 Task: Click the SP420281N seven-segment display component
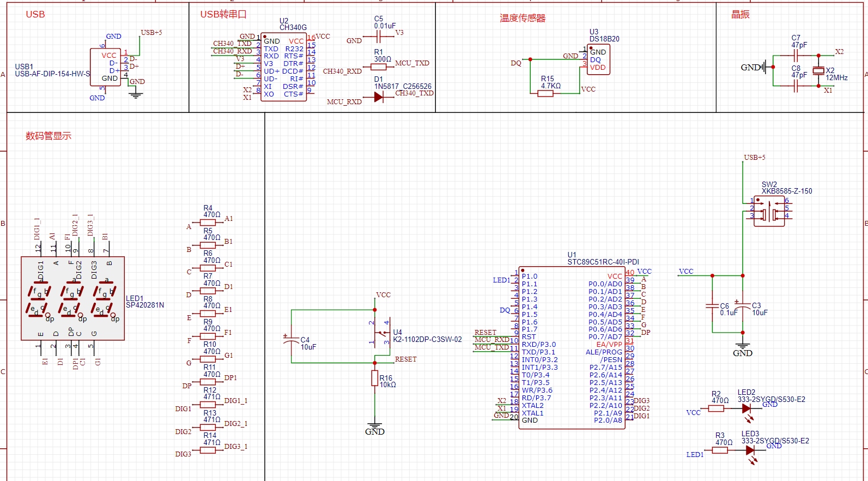(72, 298)
